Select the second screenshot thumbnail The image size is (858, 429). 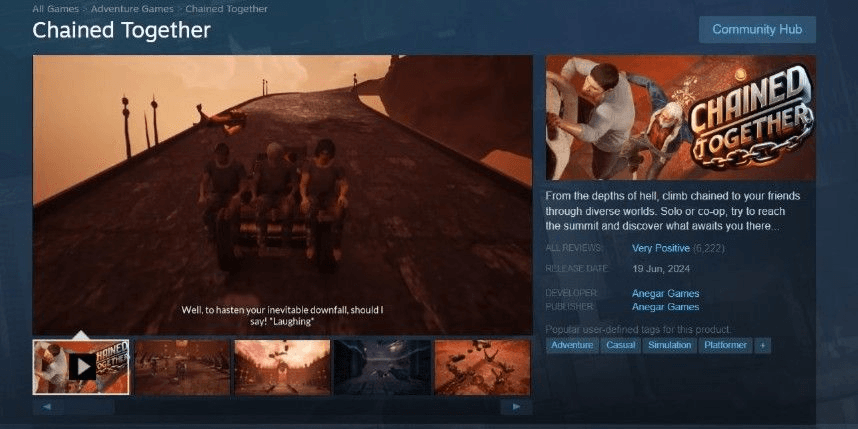point(182,367)
